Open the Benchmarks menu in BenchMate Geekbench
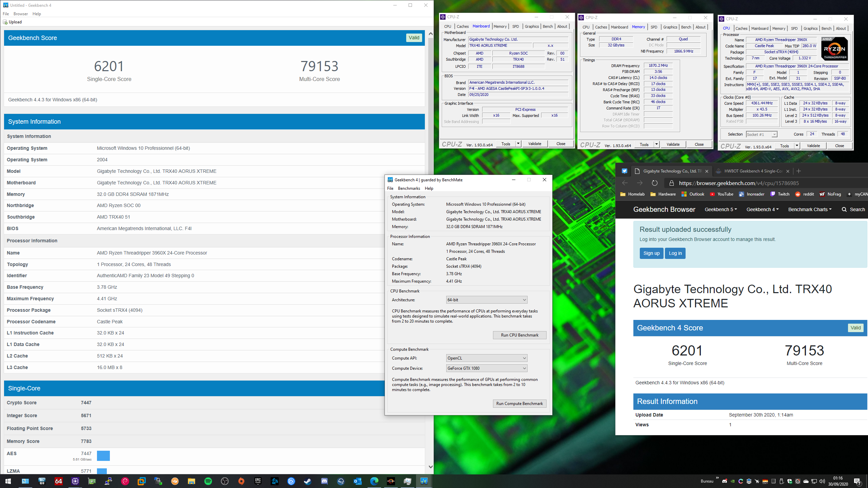Screen dimensions: 868x488 click(x=409, y=188)
